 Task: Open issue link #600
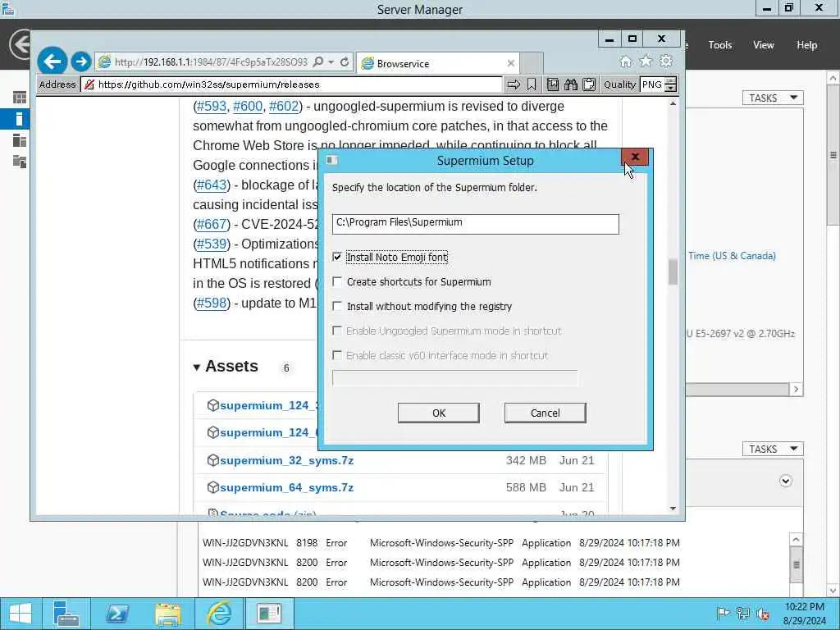248,106
